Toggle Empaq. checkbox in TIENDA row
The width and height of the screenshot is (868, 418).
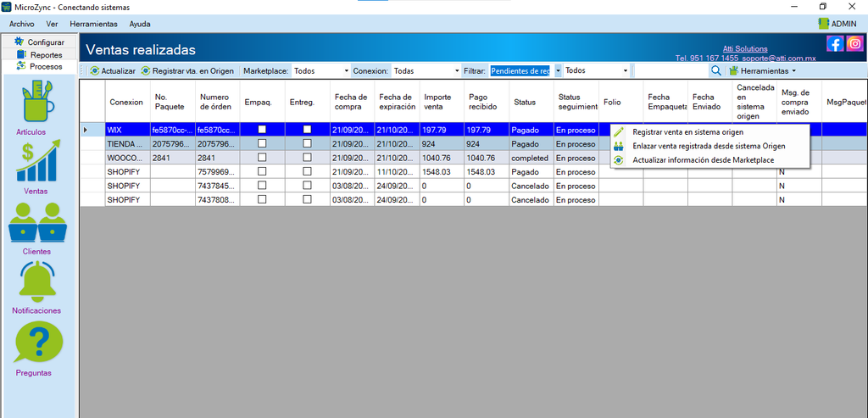(x=262, y=143)
